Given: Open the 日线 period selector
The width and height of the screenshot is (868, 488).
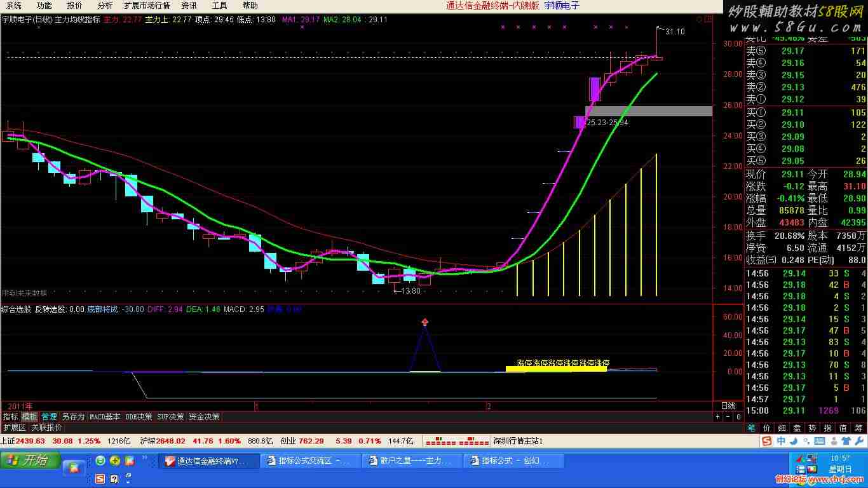Looking at the screenshot, I should [728, 405].
